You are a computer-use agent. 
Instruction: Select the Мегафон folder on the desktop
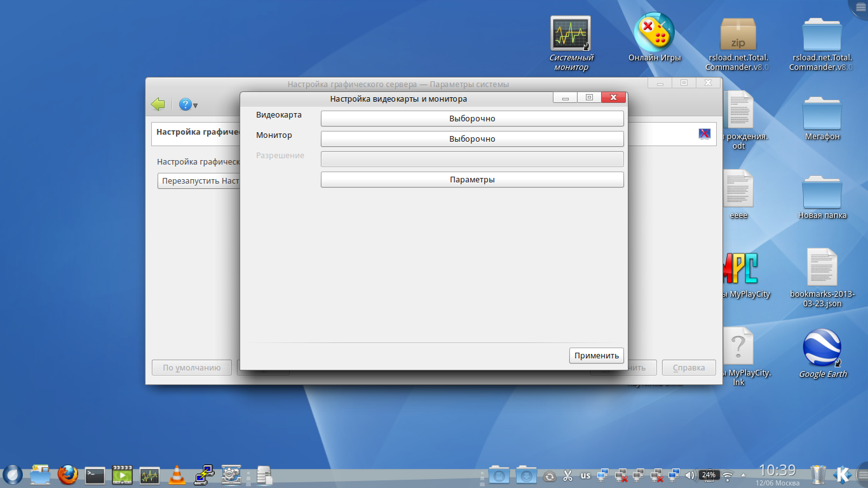[x=823, y=119]
